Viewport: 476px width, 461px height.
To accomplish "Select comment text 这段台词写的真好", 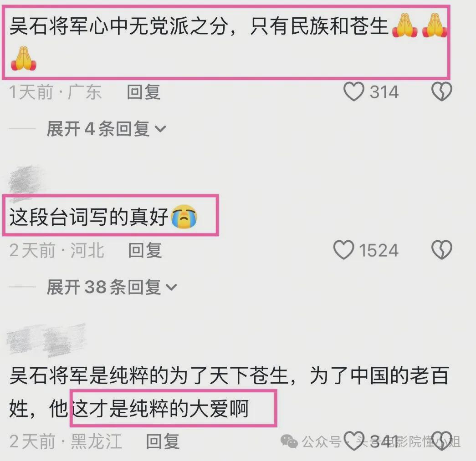I will [89, 217].
